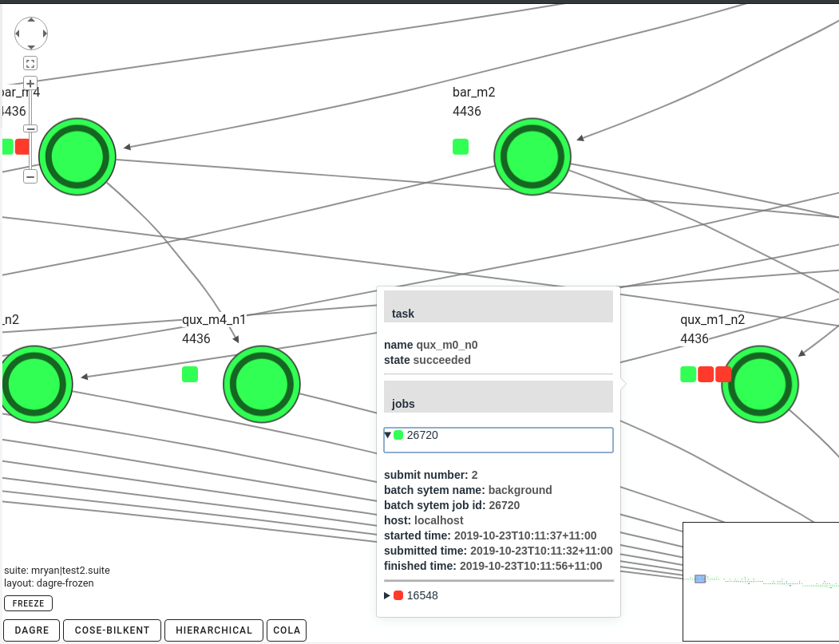Select the bar_m2 task node circle
839x644 pixels.
[532, 156]
